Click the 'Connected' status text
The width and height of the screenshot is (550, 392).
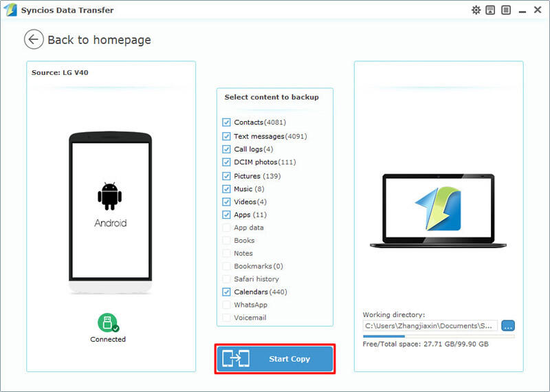tap(108, 339)
